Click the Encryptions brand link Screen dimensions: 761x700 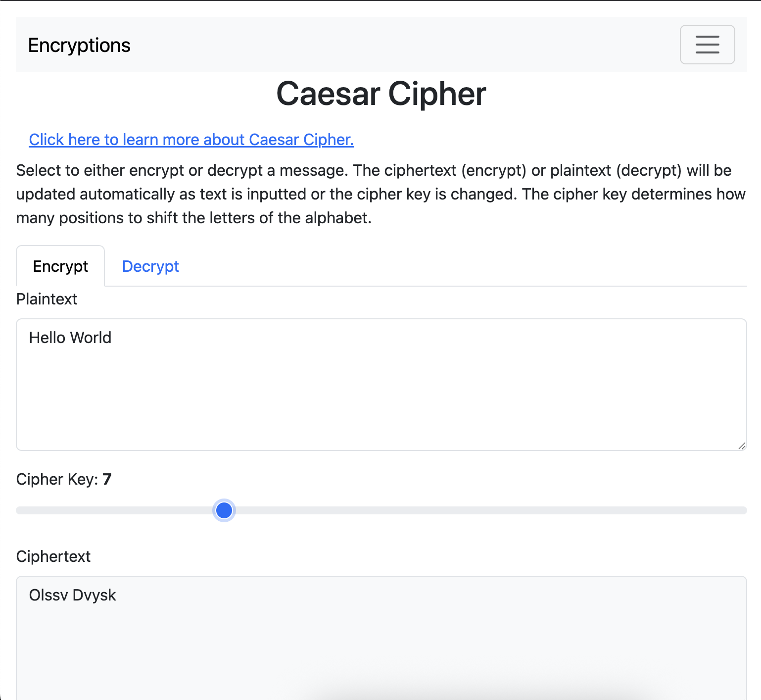click(79, 45)
